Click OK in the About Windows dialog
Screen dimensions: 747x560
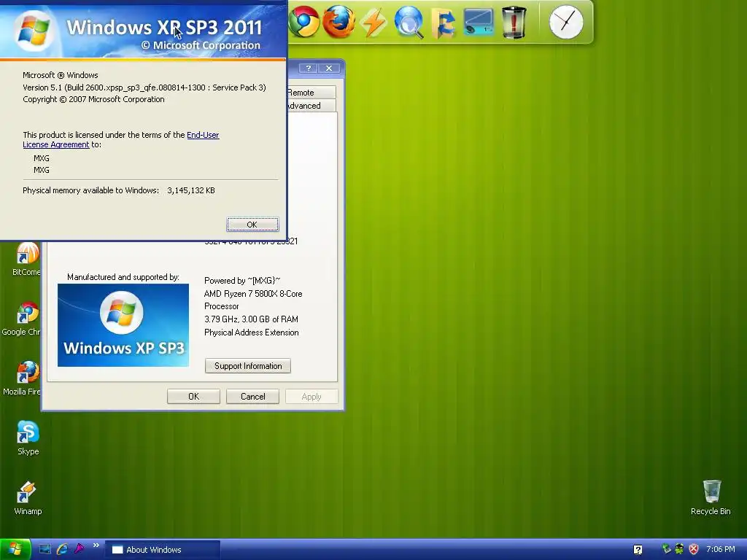(252, 225)
